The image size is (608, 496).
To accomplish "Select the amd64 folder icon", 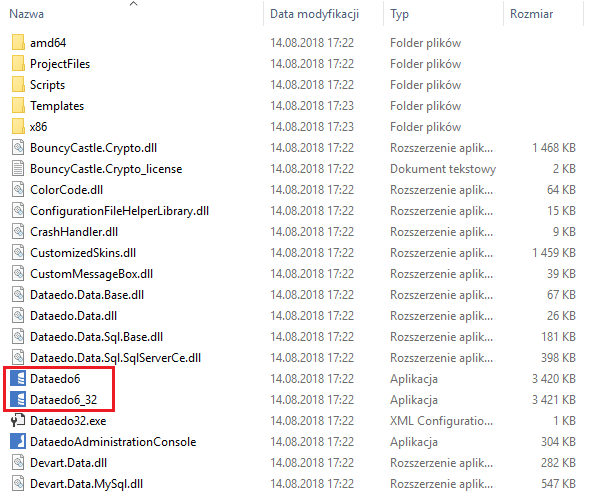I will coord(18,43).
